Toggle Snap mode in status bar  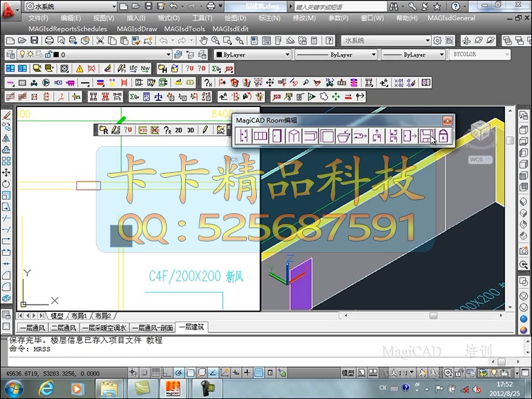tap(145, 373)
